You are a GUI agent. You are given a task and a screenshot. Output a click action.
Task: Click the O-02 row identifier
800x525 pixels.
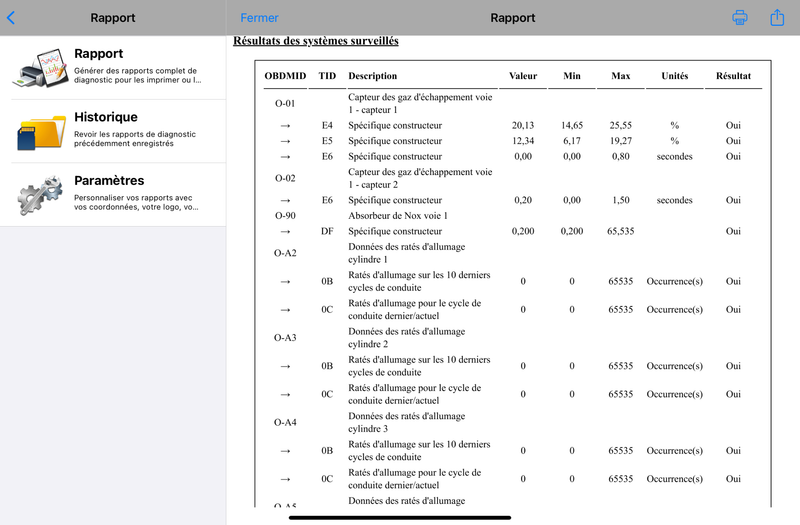[285, 178]
